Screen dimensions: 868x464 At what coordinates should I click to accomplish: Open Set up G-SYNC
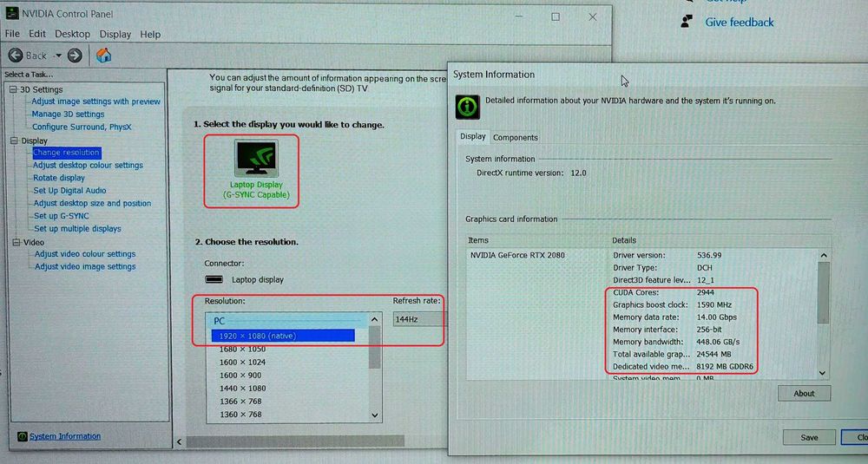pos(62,216)
